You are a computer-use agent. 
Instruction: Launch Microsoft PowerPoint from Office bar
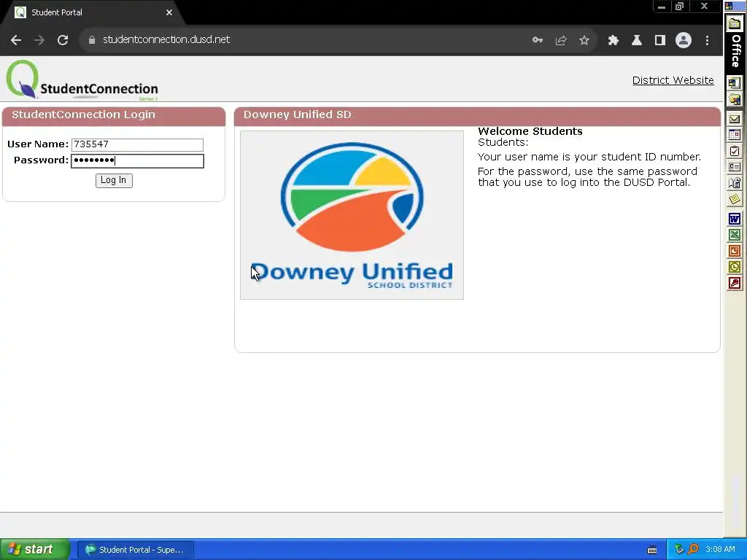click(x=734, y=251)
